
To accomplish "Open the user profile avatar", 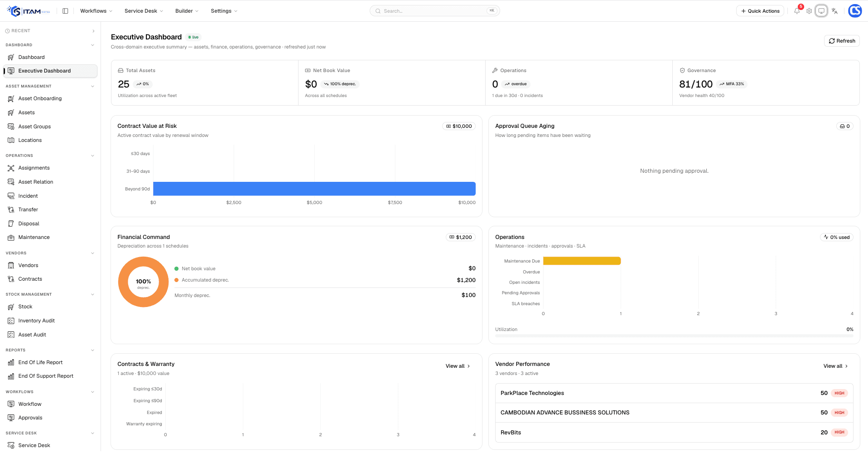I will [x=855, y=11].
